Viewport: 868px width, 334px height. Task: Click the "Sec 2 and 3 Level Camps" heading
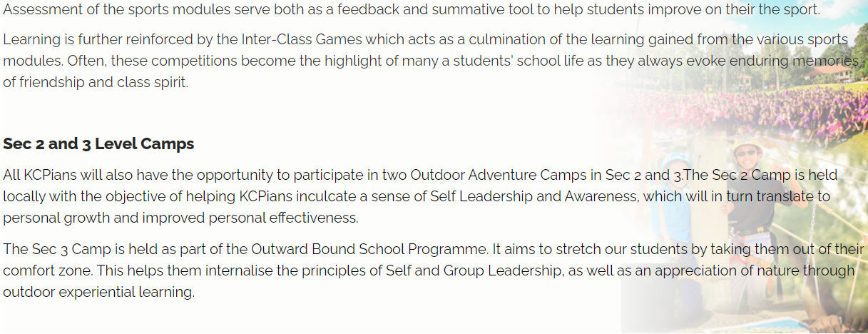pyautogui.click(x=98, y=143)
